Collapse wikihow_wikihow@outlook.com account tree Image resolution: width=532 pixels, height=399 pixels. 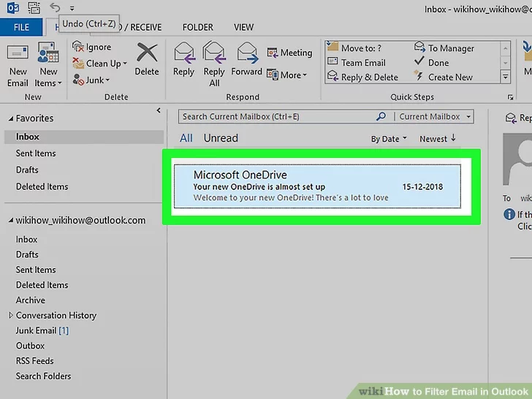coord(11,221)
